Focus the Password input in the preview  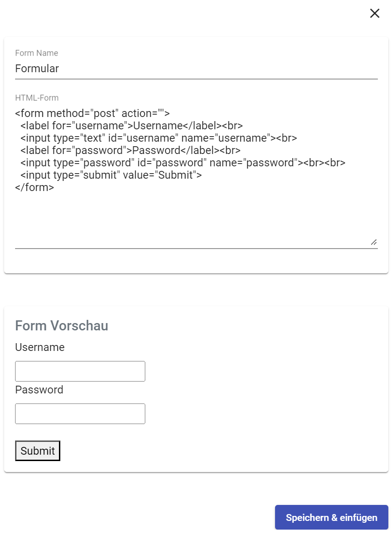pos(80,414)
